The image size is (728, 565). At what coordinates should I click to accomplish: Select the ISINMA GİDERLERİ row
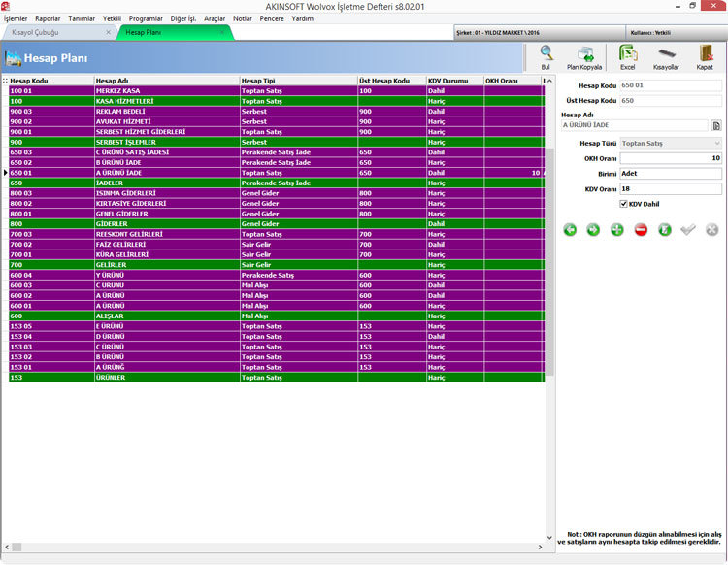(277, 193)
